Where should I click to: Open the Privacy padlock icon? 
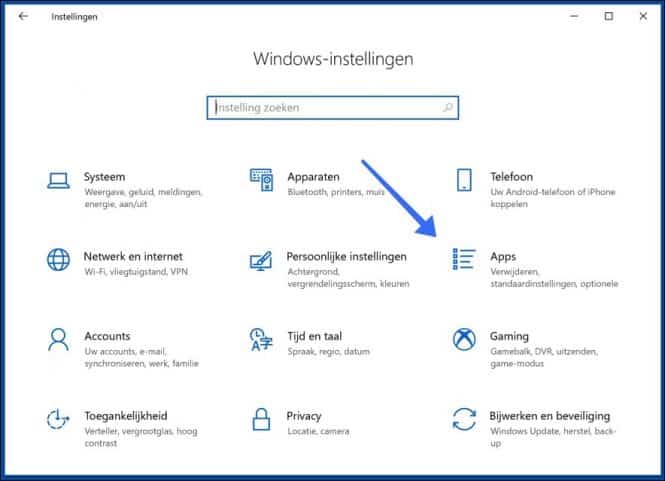tap(261, 419)
